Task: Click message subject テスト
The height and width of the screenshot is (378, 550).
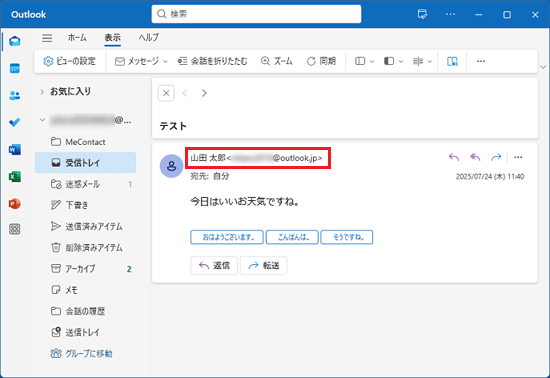Action: 173,126
